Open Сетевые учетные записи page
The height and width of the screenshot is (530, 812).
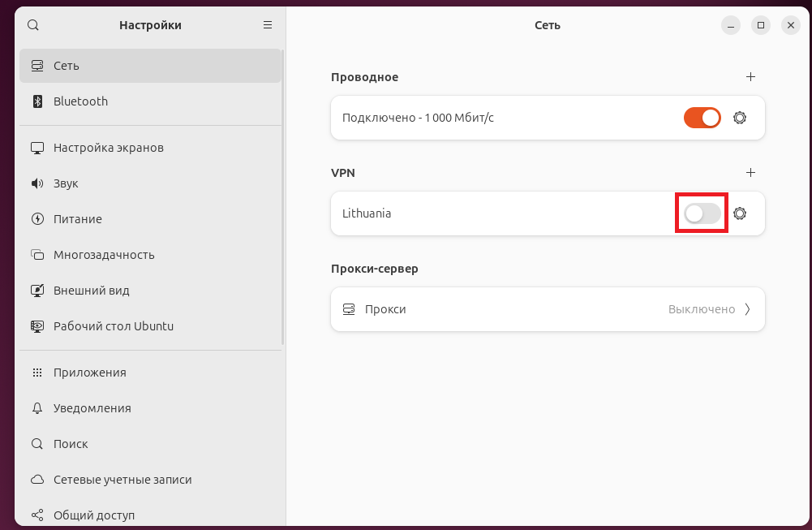pyautogui.click(x=122, y=480)
